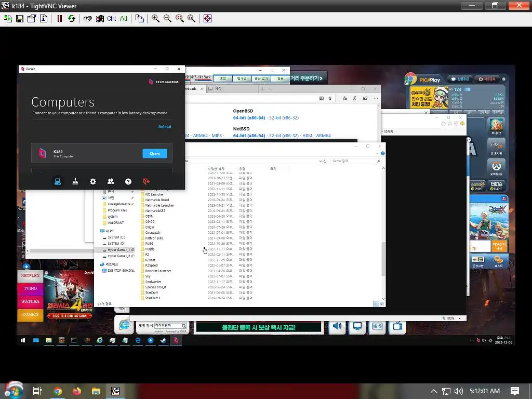Screen dimensions: 532x399
Task: Open Edge more options ellipsis menu
Action: click(x=376, y=98)
